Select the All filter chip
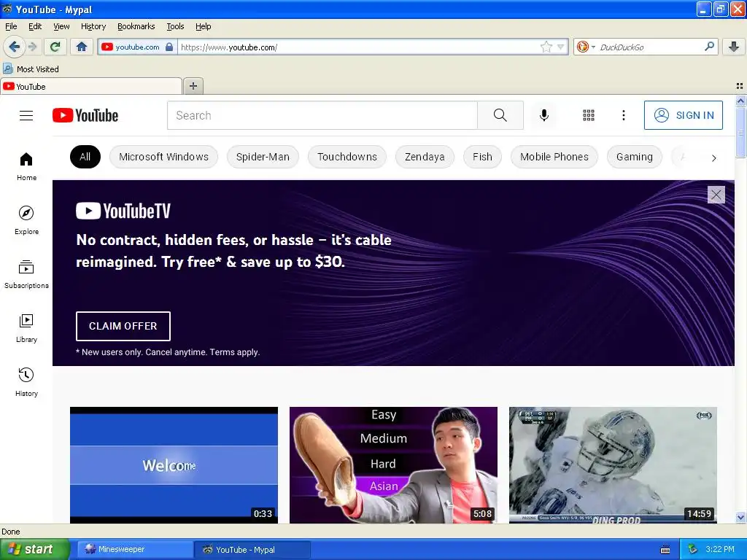 [85, 157]
